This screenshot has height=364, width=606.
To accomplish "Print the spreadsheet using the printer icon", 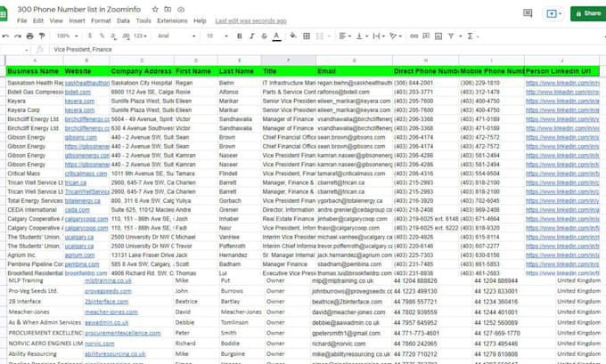I will click(29, 36).
